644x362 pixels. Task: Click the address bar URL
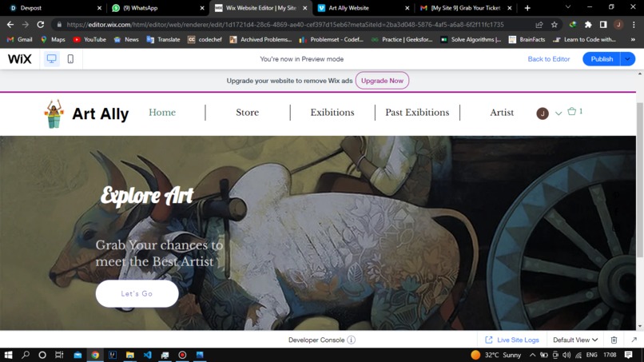285,25
